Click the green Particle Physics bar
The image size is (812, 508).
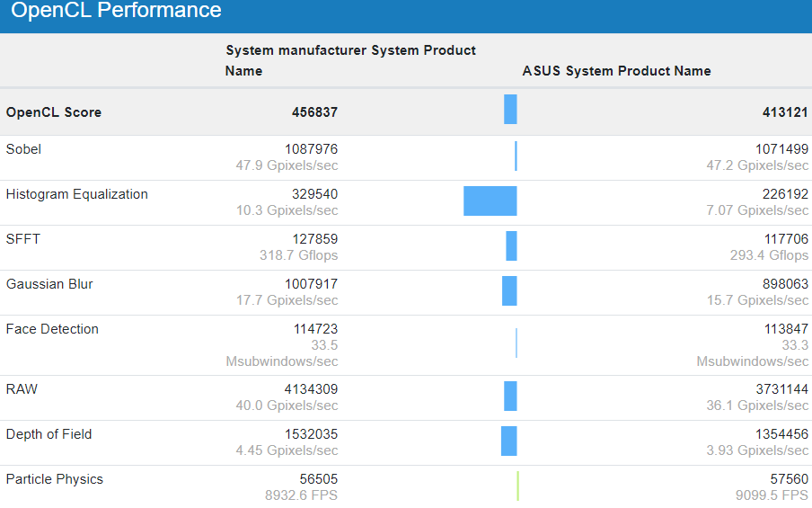click(518, 486)
